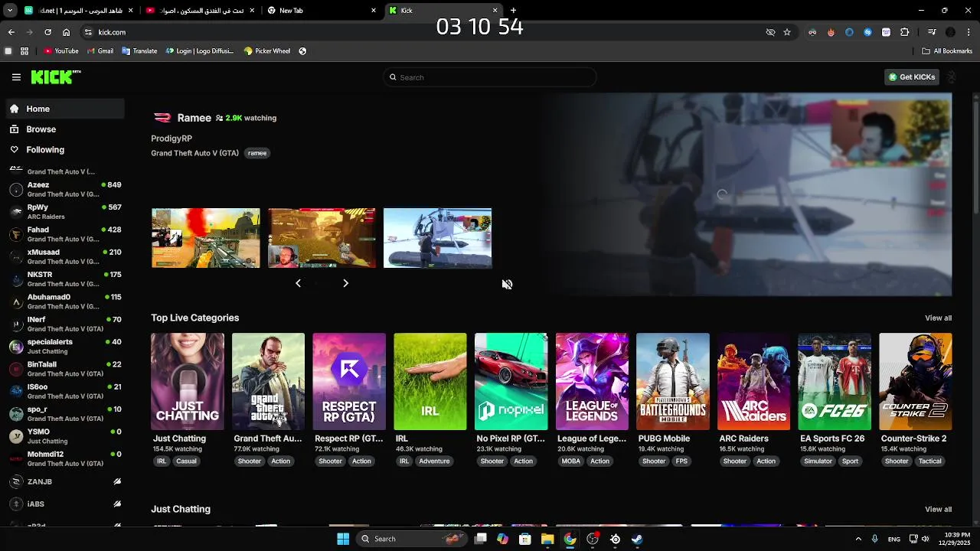Show previous featured stream with left chevron

(298, 283)
